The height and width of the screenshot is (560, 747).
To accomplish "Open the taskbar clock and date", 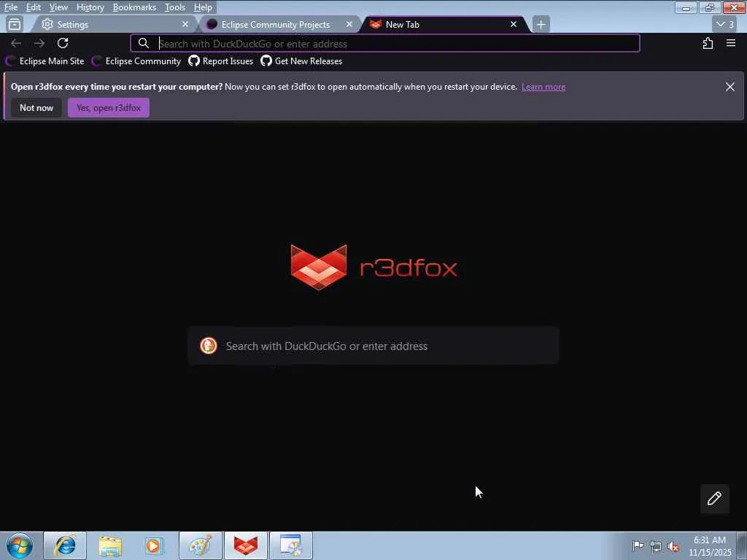I will click(710, 546).
